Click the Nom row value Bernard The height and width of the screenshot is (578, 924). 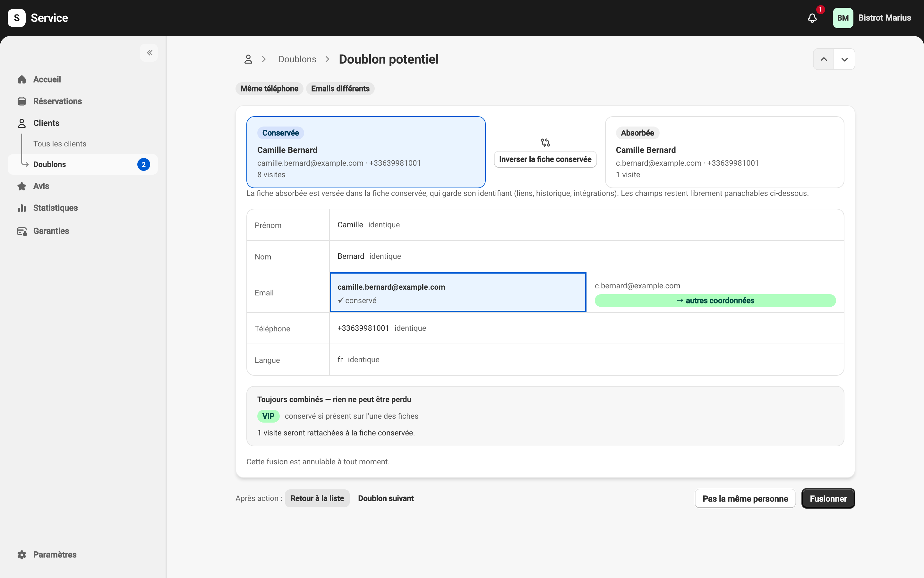[350, 256]
